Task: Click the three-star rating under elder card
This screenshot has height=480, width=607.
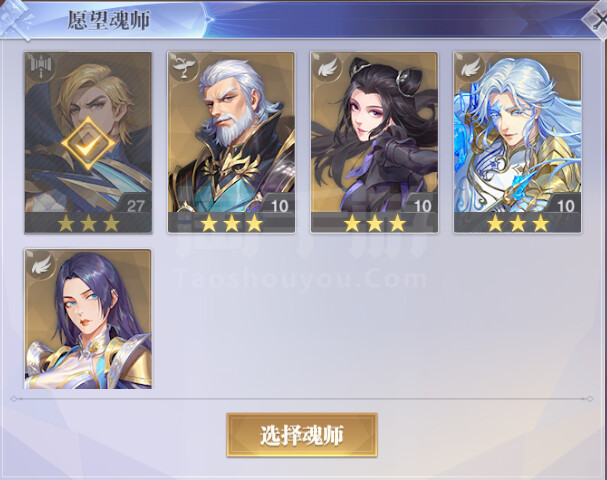Action: 232,223
